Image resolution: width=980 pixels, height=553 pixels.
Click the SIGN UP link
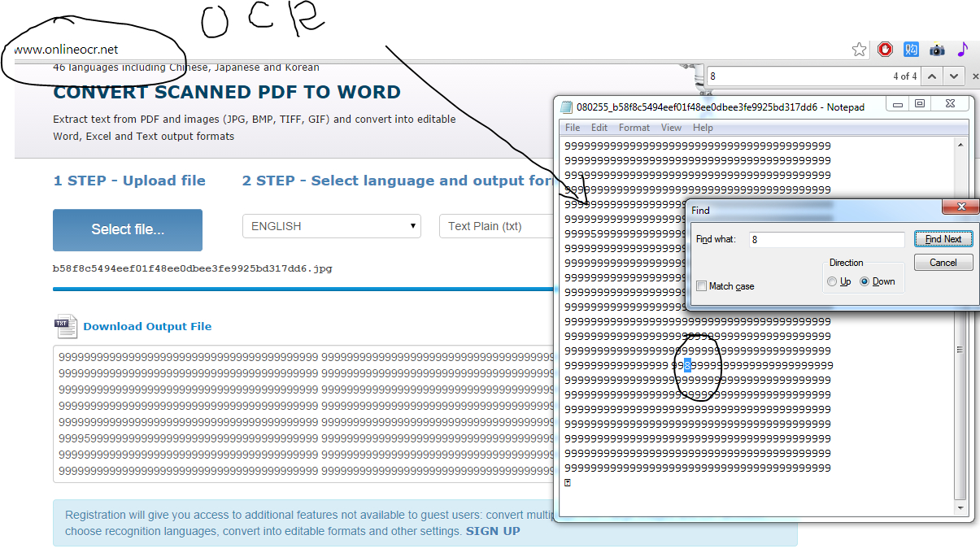pyautogui.click(x=493, y=531)
